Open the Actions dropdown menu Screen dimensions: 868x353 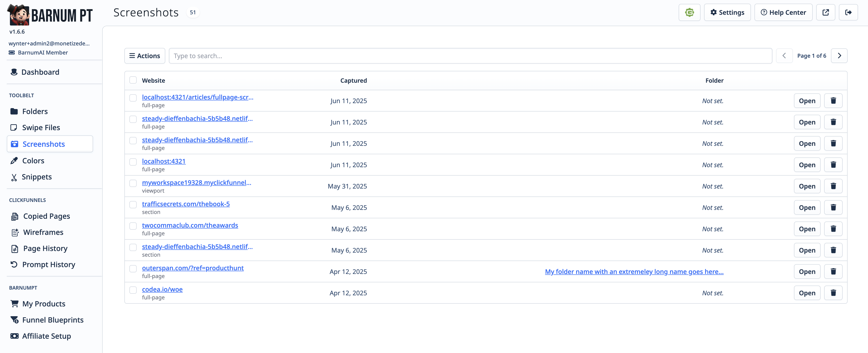(x=145, y=56)
